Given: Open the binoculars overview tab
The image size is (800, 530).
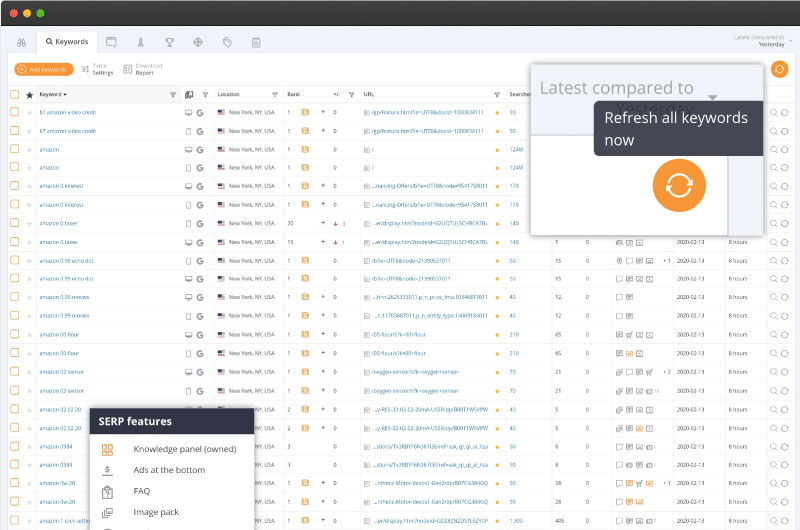Looking at the screenshot, I should point(21,42).
